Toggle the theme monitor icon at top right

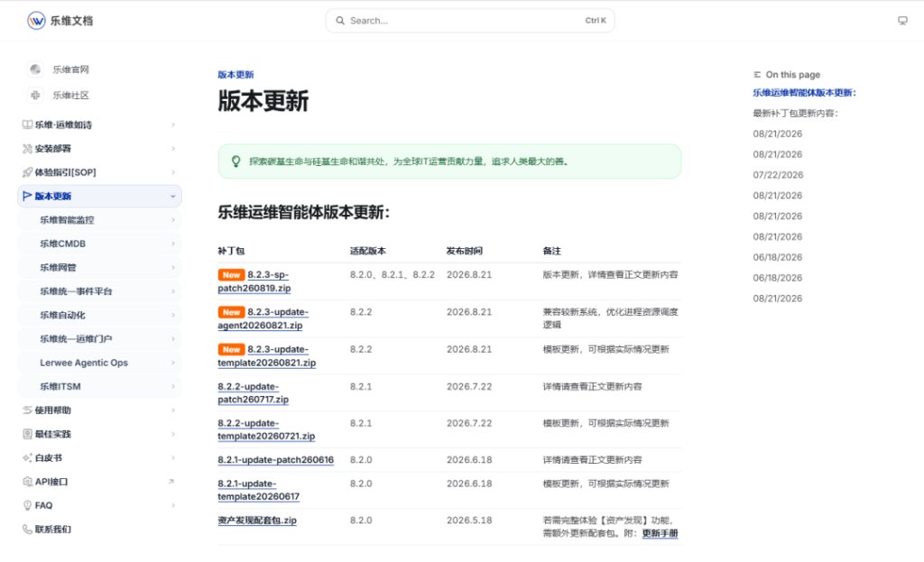pyautogui.click(x=902, y=21)
